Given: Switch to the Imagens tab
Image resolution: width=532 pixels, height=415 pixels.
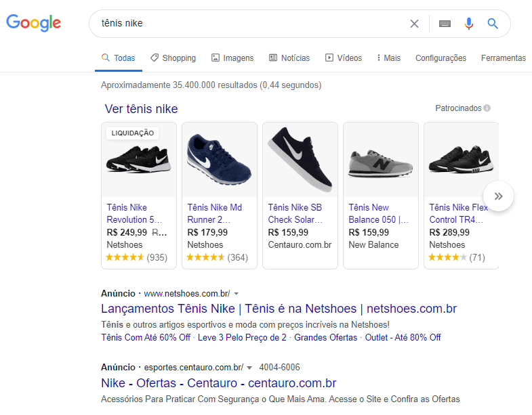Looking at the screenshot, I should coord(232,58).
